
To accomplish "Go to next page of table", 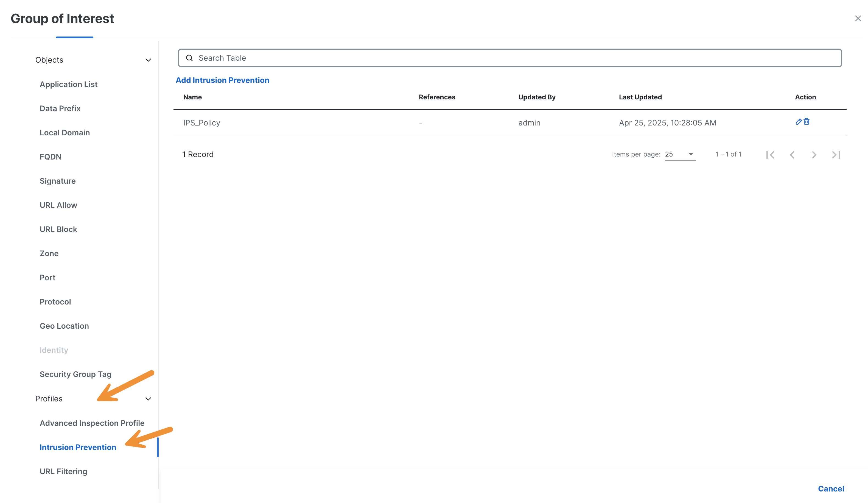I will (x=814, y=155).
